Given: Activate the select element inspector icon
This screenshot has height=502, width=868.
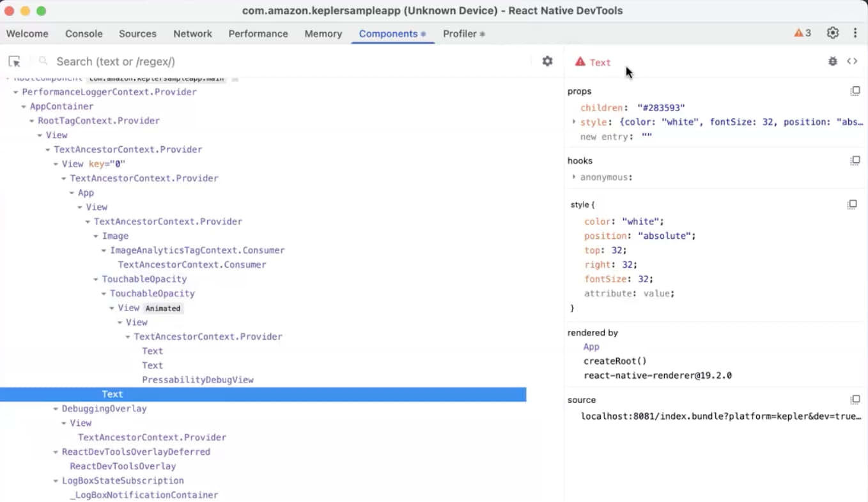Looking at the screenshot, I should click(x=14, y=61).
